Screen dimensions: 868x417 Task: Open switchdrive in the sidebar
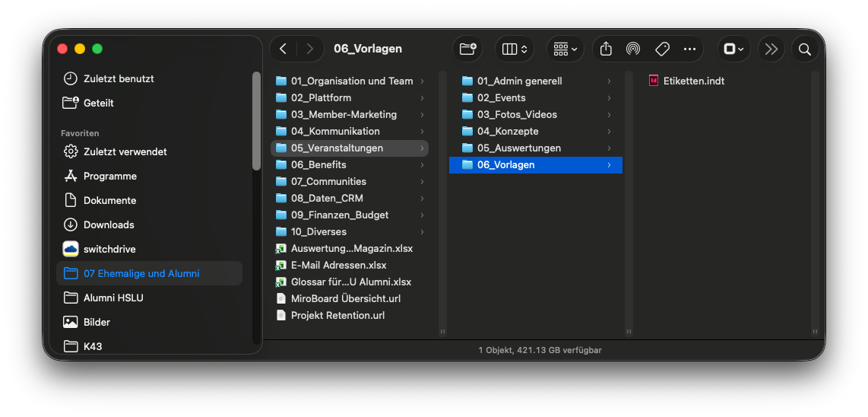(109, 249)
